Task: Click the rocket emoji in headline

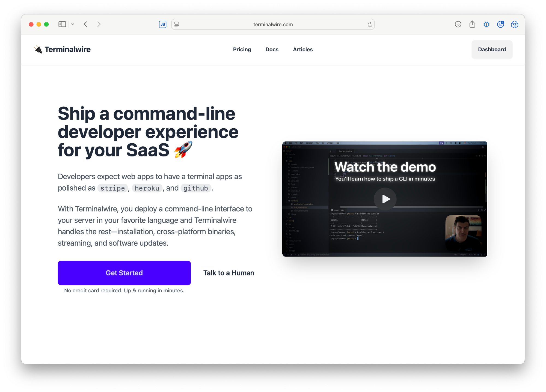Action: point(183,150)
